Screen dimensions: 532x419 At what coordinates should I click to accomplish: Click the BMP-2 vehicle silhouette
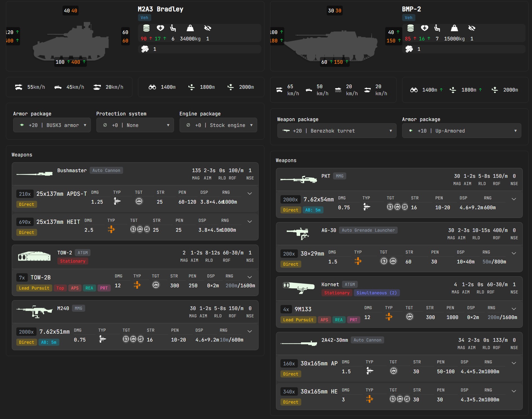point(331,45)
